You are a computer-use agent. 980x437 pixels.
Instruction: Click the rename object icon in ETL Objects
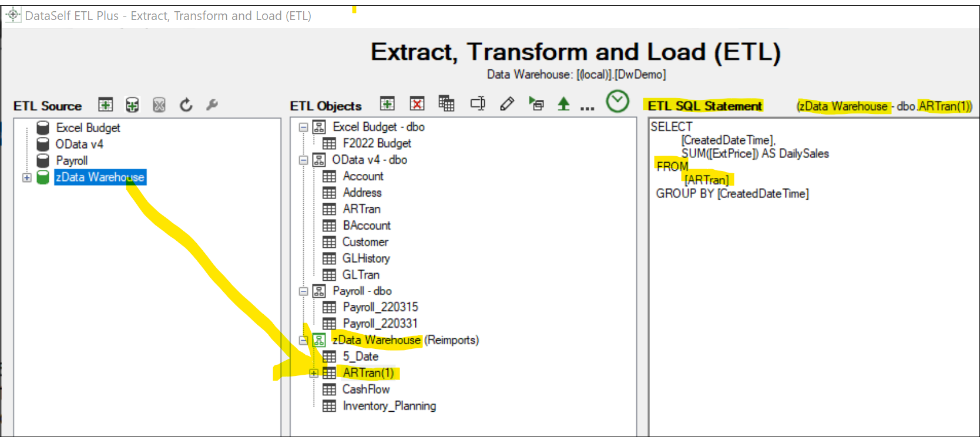coord(478,104)
